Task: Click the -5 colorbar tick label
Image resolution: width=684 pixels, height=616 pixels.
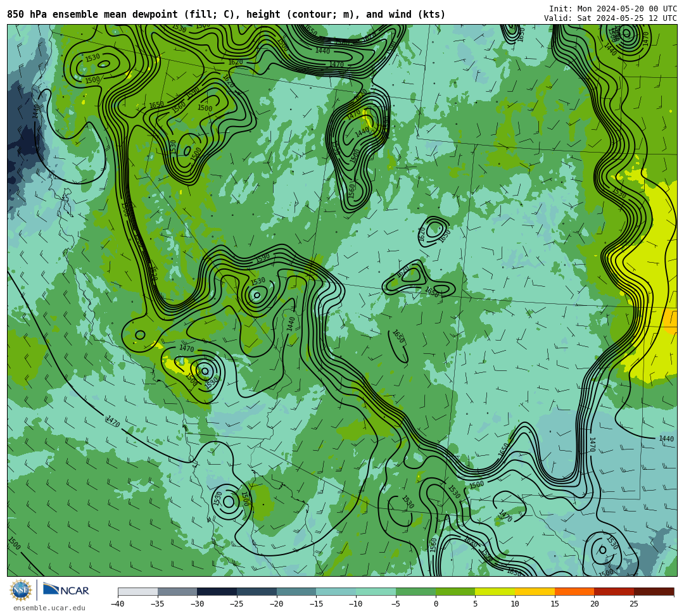Action: pyautogui.click(x=395, y=604)
